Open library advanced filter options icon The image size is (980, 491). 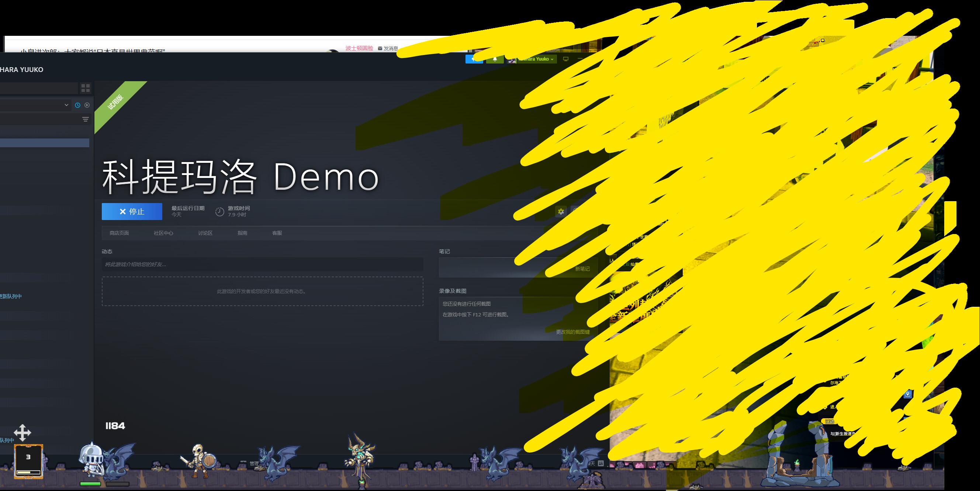86,120
